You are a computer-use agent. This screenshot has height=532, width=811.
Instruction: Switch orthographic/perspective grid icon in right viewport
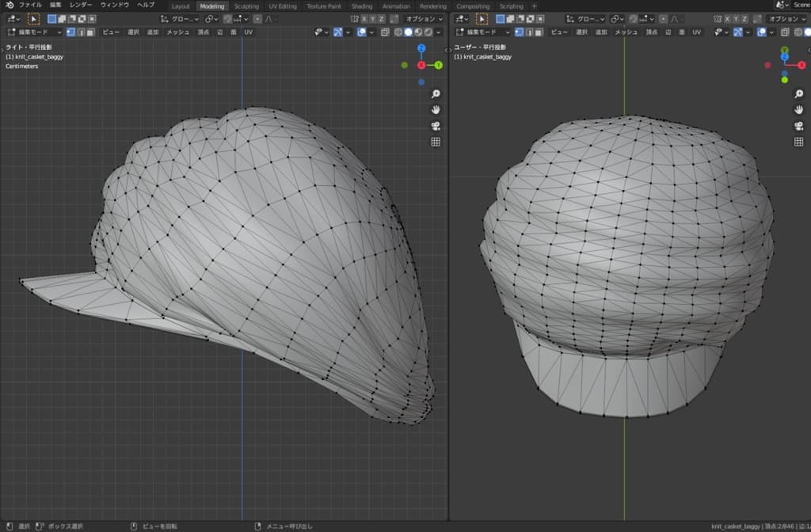[799, 142]
